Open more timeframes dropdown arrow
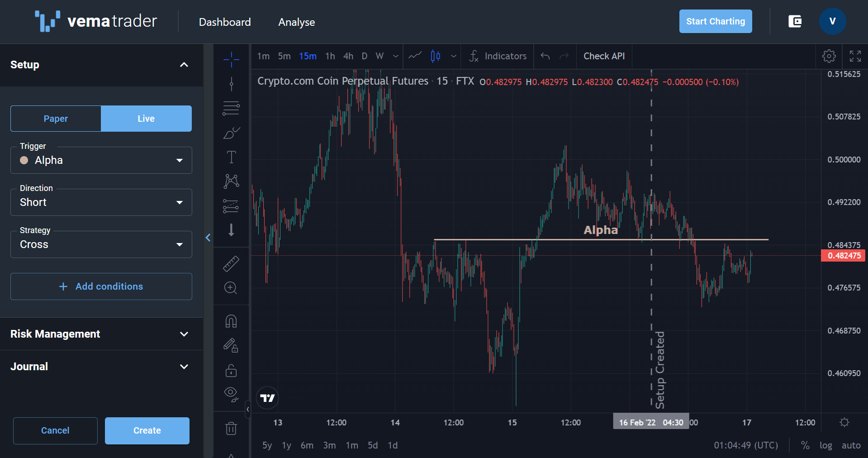The image size is (868, 458). click(396, 56)
